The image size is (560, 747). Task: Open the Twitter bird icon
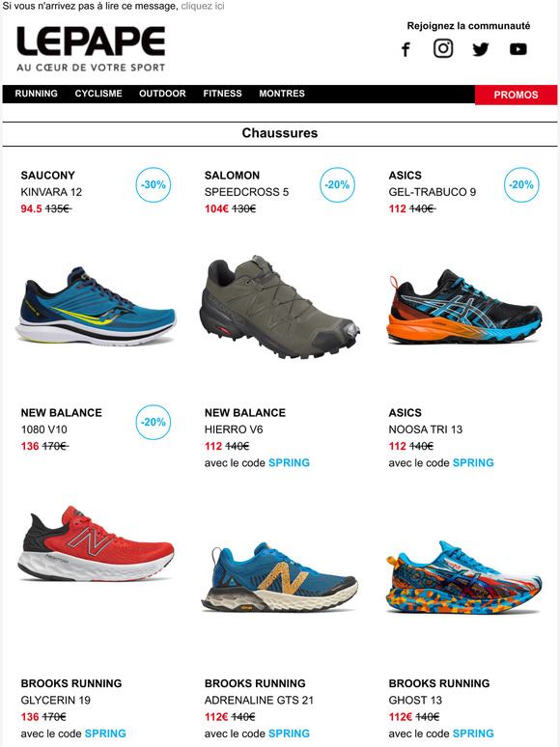481,49
